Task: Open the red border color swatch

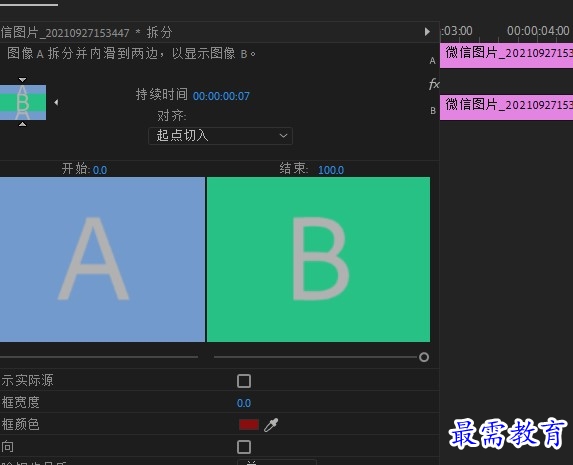Action: (x=249, y=425)
